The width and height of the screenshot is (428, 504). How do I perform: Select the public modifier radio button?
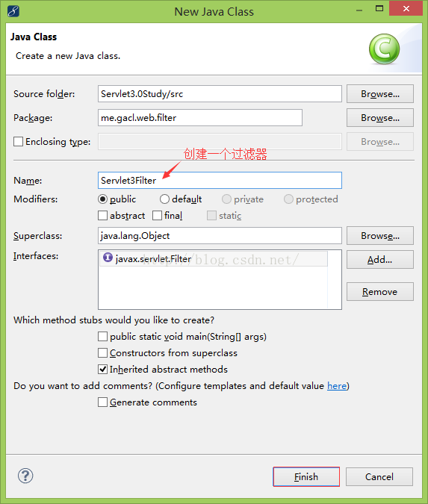102,199
